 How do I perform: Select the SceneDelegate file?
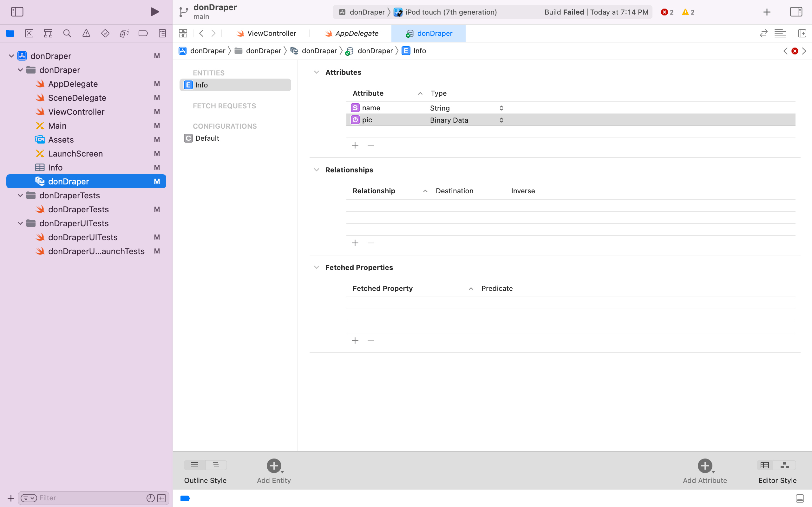coord(77,98)
